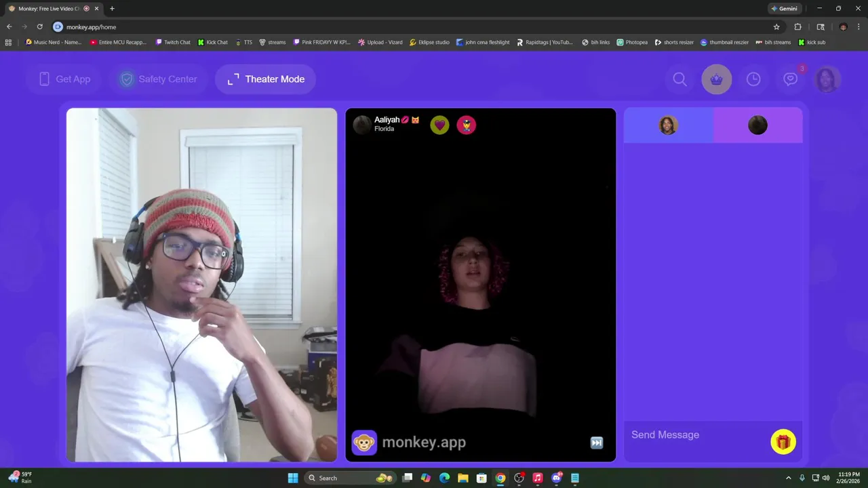Click the red report icon next to Aaliyah

[x=467, y=125]
